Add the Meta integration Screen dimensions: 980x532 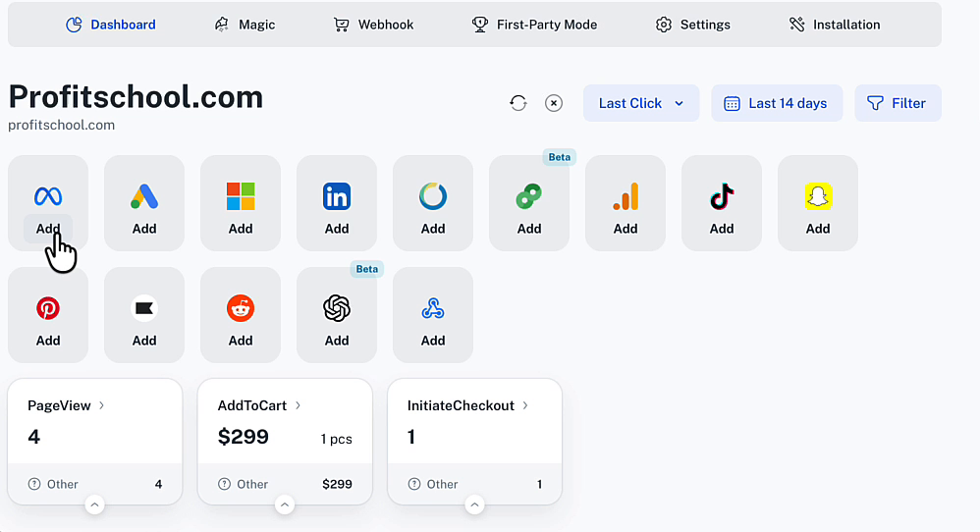coord(48,229)
